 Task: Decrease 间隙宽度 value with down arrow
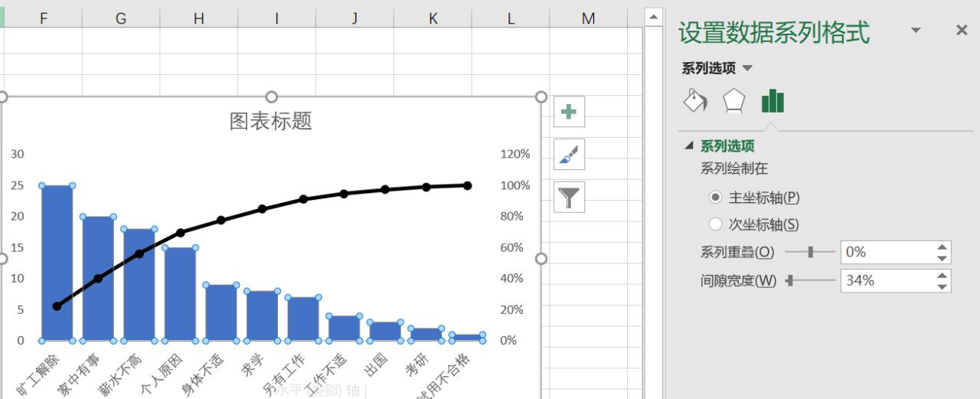[942, 286]
